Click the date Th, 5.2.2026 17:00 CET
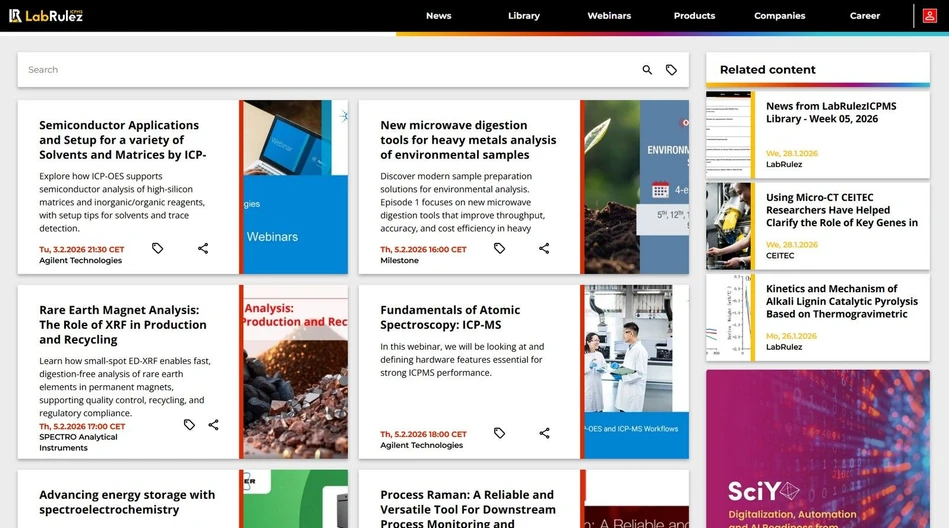Screen dimensions: 949x528 [x=82, y=426]
